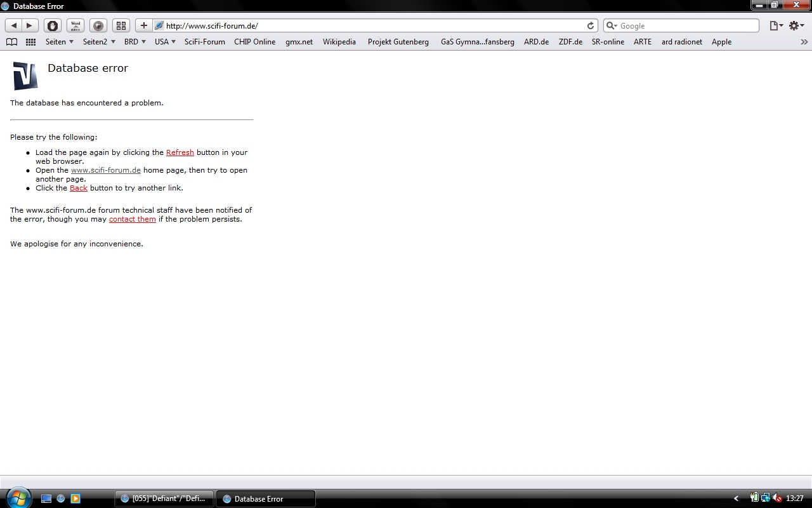The height and width of the screenshot is (508, 812).
Task: Expand the BRD bookmarks folder
Action: (134, 42)
